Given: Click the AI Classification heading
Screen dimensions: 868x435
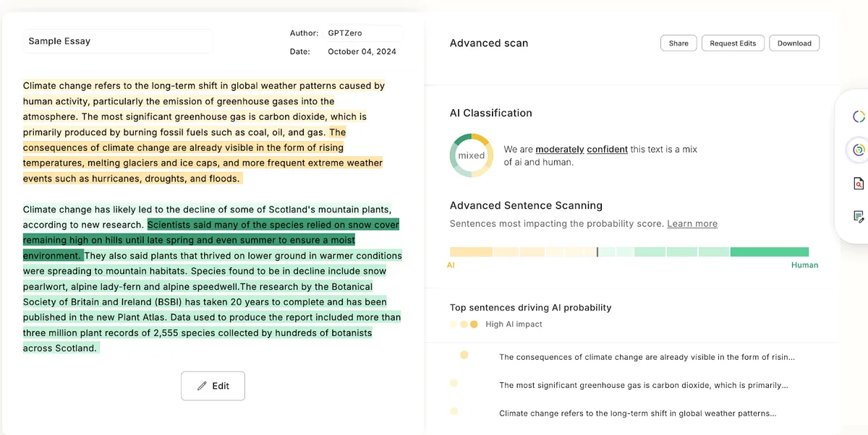Looking at the screenshot, I should click(491, 113).
